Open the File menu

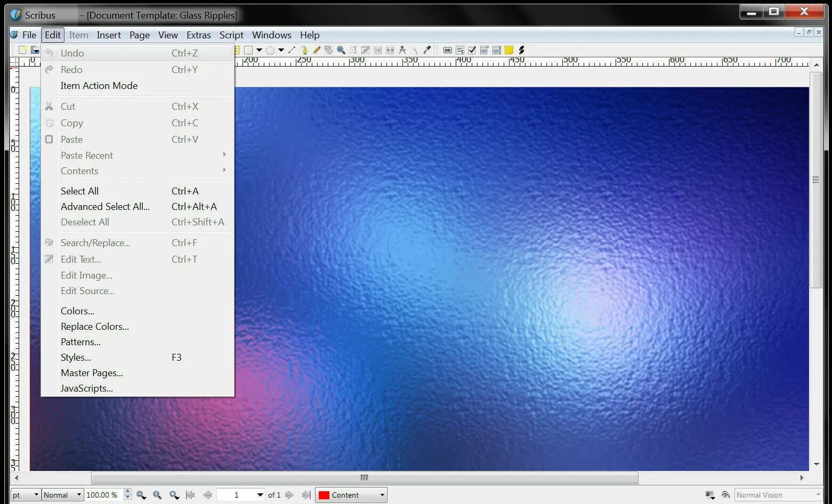(x=29, y=35)
